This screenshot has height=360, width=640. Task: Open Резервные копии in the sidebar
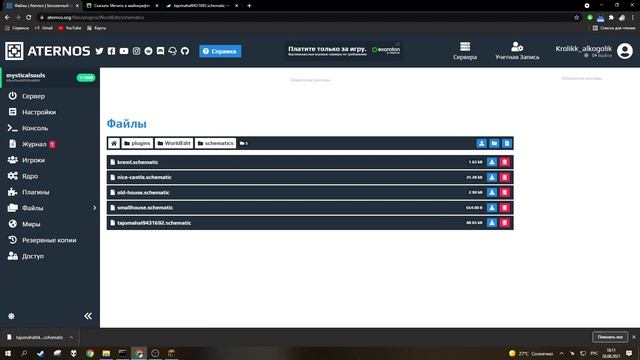[50, 240]
